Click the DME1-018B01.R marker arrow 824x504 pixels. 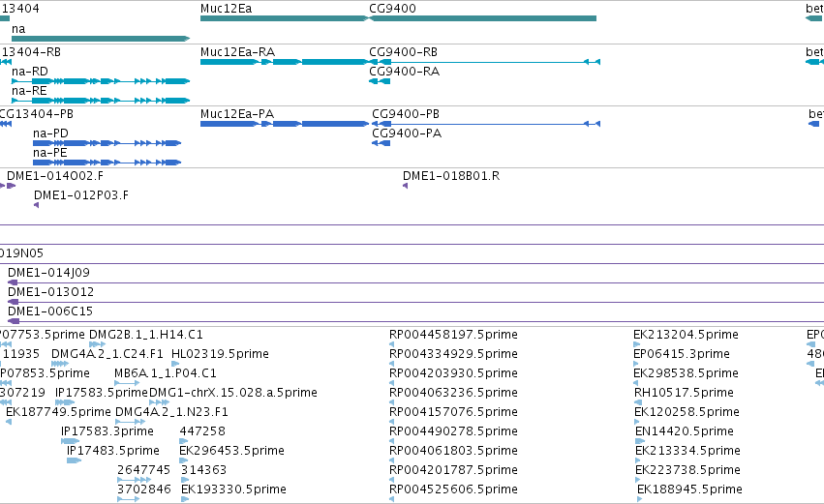[x=405, y=186]
